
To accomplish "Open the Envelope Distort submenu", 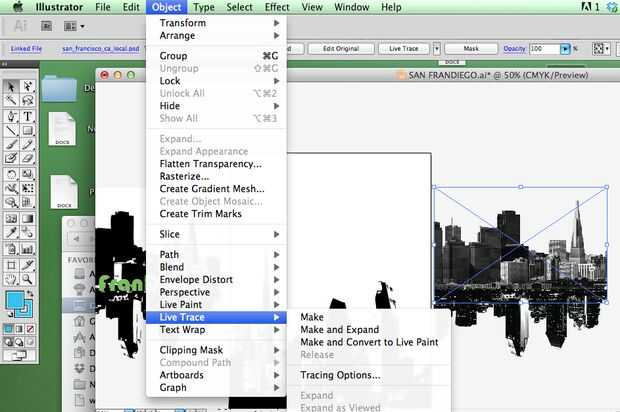I will coord(216,280).
